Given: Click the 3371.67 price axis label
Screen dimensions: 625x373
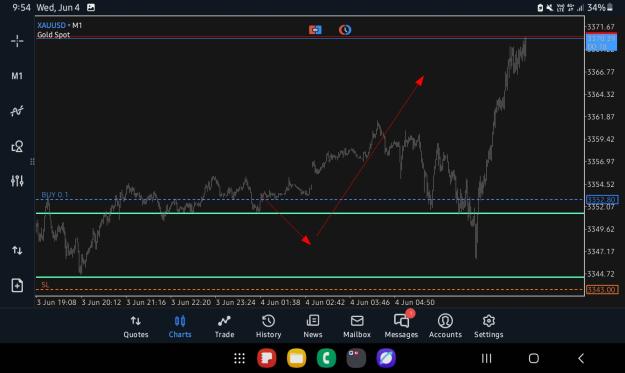Looking at the screenshot, I should tap(601, 27).
